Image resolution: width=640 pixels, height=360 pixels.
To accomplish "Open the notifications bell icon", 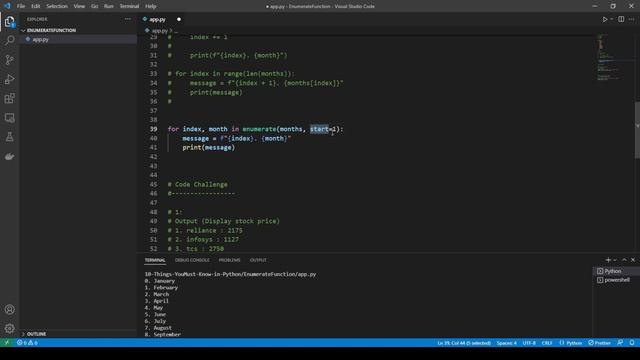I will 632,342.
